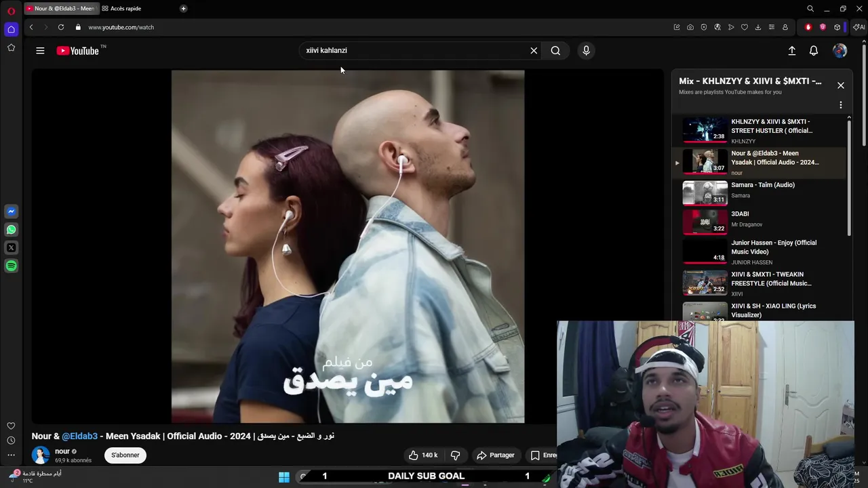Open Opera menu logo button
This screenshot has height=488, width=868.
click(11, 11)
